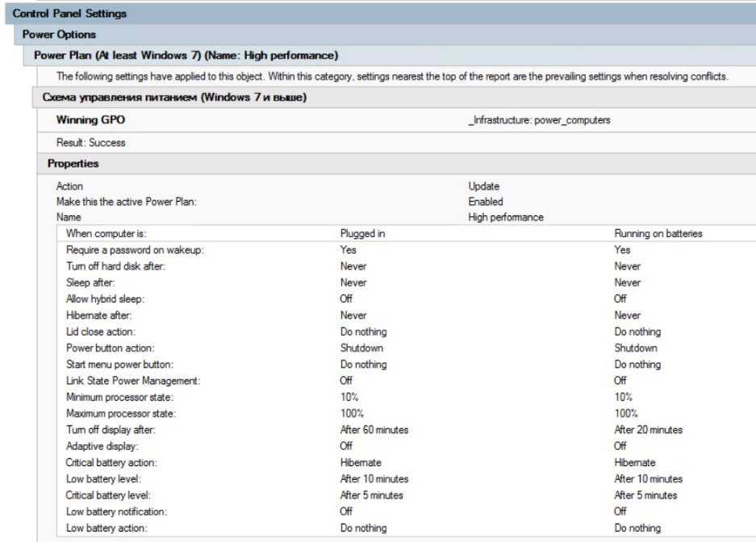This screenshot has height=542, width=756.
Task: Select Critical battery action label
Action: pos(111,463)
